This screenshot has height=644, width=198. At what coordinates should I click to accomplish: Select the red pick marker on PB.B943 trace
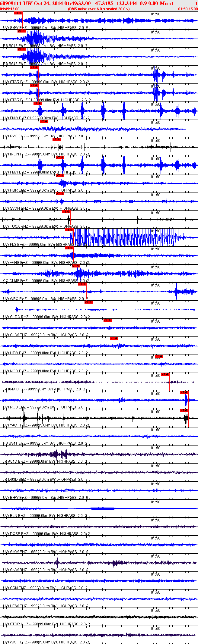pyautogui.click(x=21, y=49)
